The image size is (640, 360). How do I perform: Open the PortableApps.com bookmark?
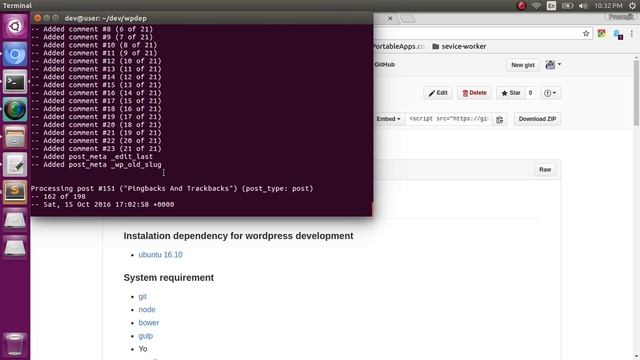tap(398, 47)
